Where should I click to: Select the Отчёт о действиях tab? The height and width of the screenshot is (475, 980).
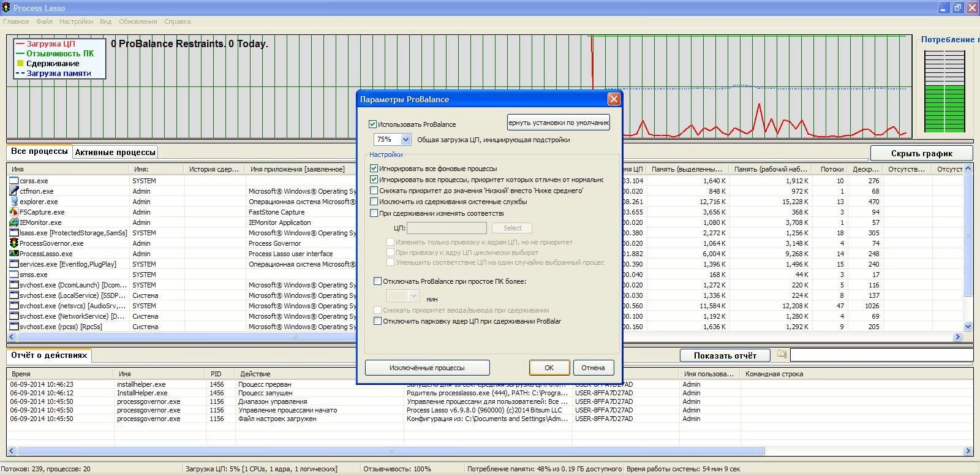pos(49,355)
